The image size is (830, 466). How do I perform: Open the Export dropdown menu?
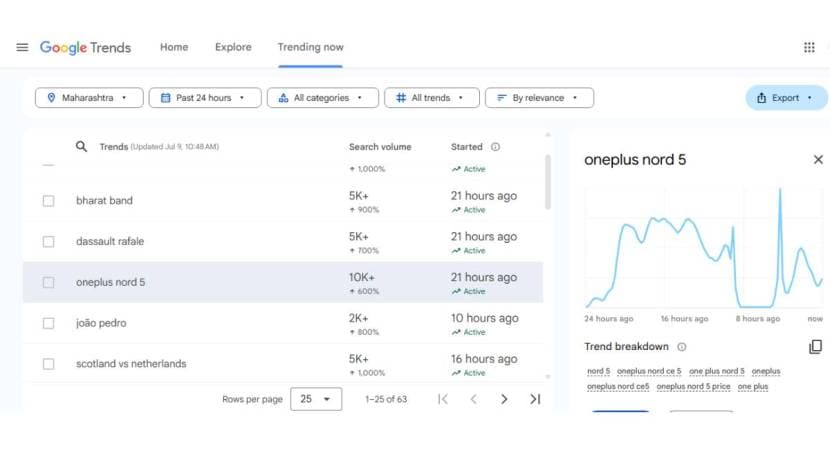[x=786, y=98]
